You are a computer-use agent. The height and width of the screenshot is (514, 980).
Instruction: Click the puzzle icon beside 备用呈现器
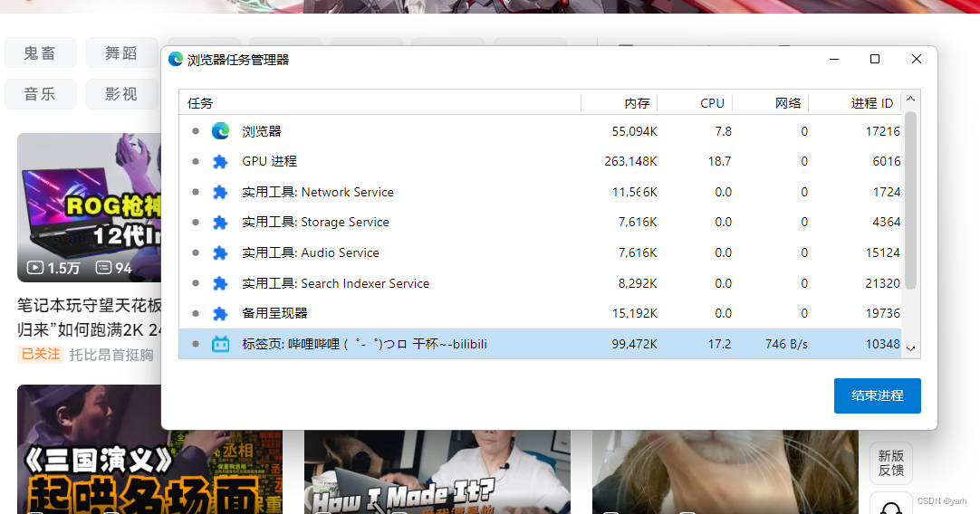pos(220,313)
